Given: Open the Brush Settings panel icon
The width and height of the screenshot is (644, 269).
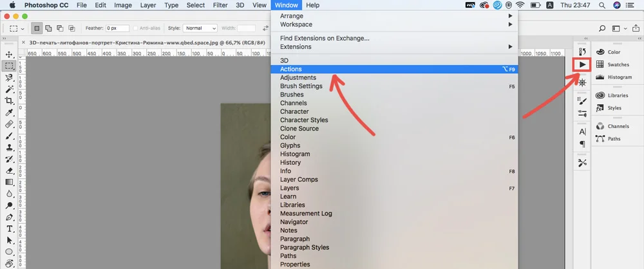Looking at the screenshot, I should pos(582,100).
